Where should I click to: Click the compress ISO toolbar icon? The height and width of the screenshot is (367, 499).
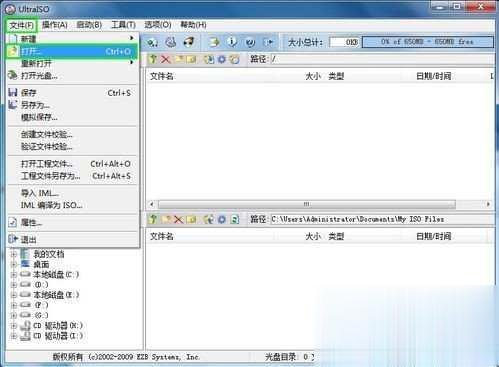coord(153,42)
